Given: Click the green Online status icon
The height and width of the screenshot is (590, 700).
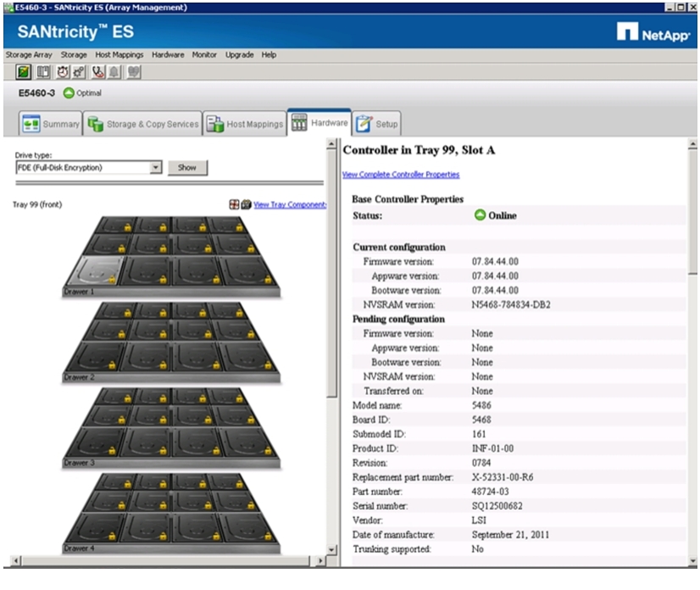Looking at the screenshot, I should [480, 215].
